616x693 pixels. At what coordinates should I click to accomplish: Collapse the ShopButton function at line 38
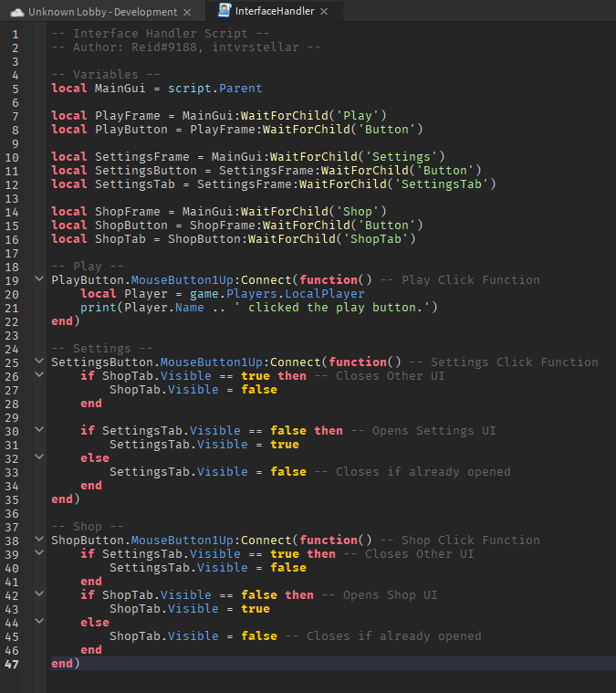[39, 540]
